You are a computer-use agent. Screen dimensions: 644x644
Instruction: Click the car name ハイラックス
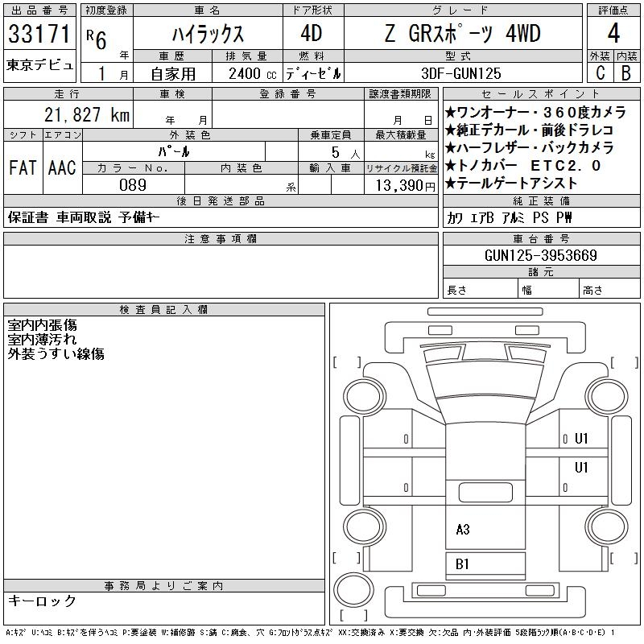pos(208,34)
